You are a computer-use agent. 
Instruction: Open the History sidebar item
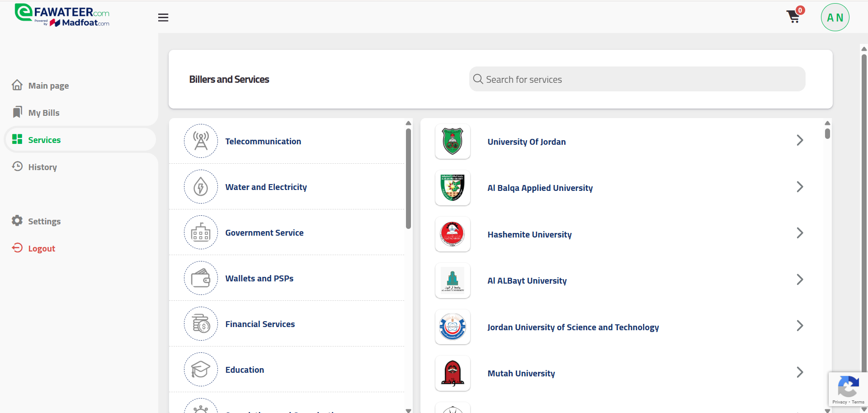(42, 167)
